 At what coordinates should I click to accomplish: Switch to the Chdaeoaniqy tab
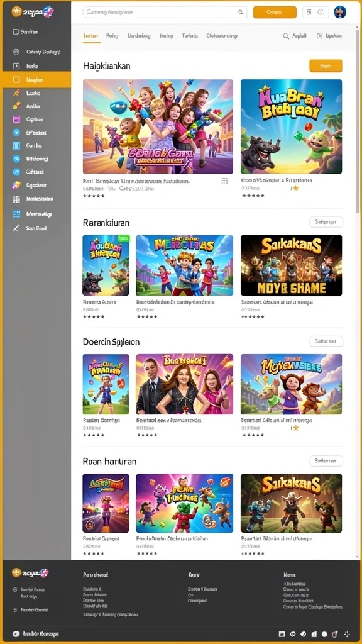222,36
